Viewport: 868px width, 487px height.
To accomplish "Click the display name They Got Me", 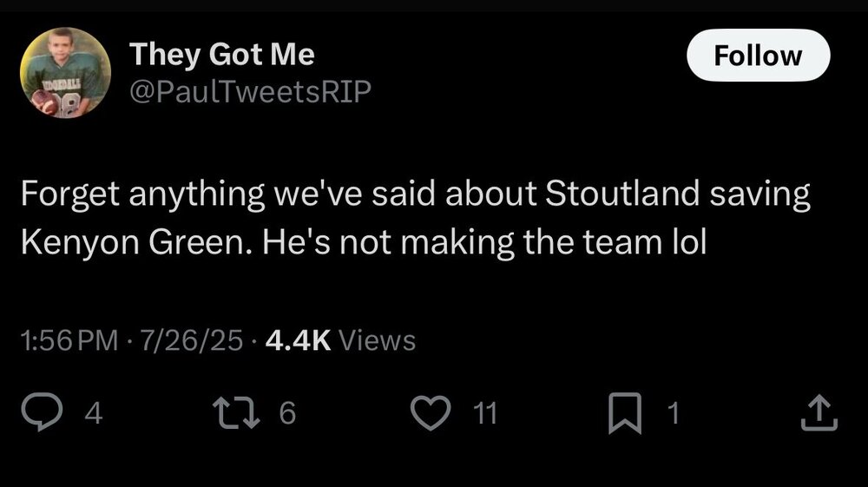I will tap(221, 56).
